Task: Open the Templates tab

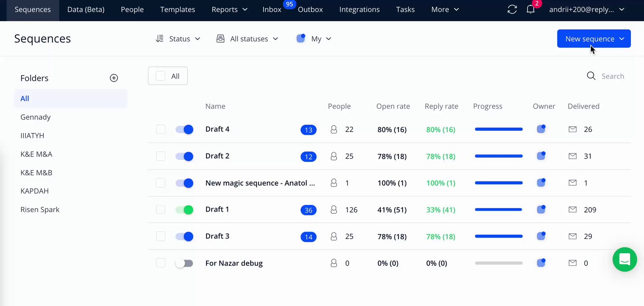Action: 178,9
